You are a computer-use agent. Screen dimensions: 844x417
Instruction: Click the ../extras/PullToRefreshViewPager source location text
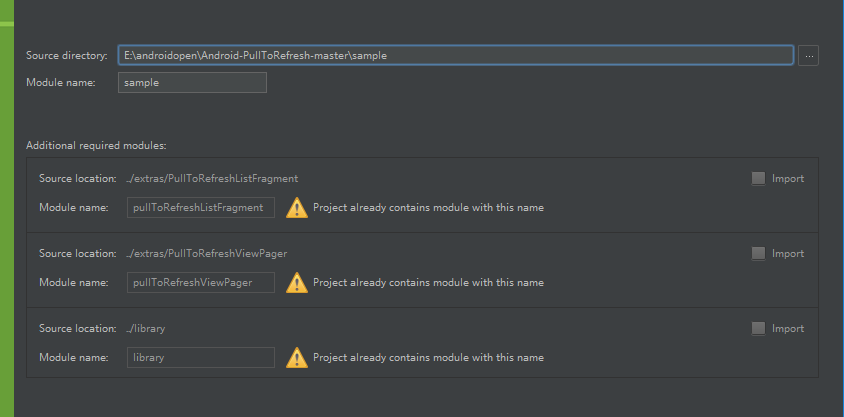tap(207, 253)
